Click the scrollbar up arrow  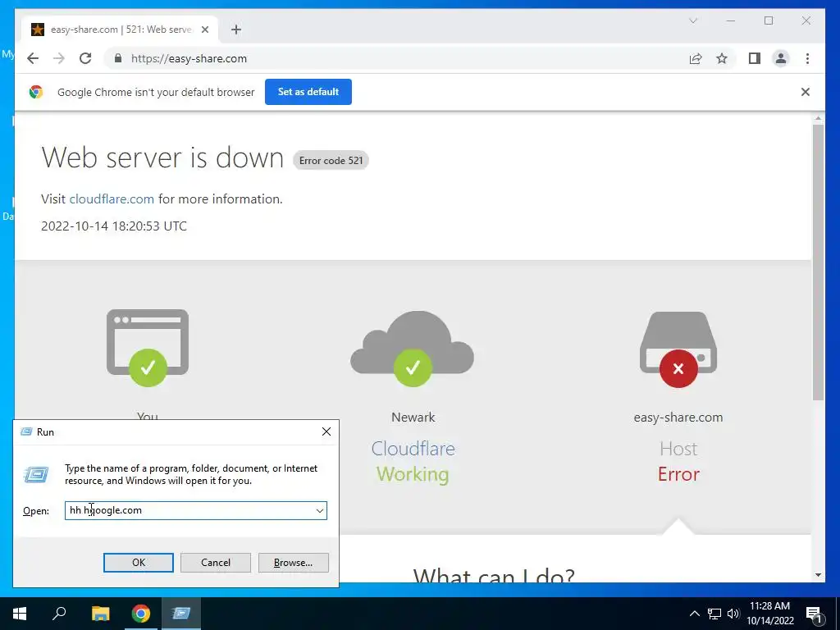[818, 118]
